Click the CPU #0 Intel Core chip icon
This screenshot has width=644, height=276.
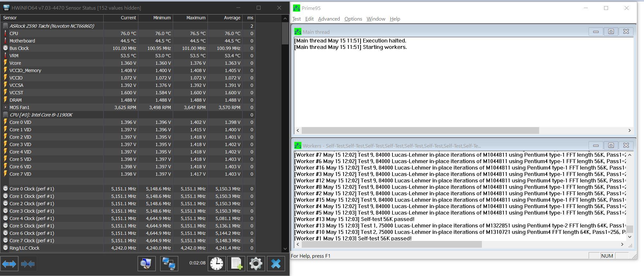click(x=5, y=115)
